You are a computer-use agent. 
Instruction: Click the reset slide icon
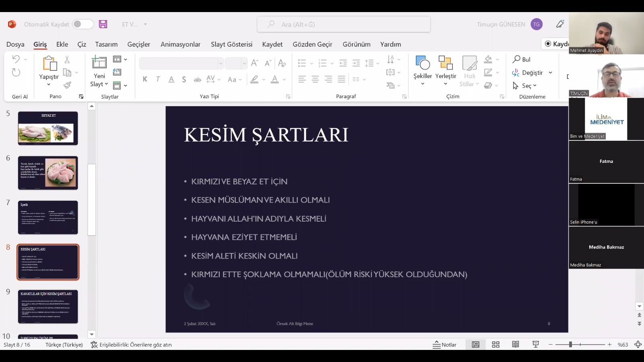(117, 72)
